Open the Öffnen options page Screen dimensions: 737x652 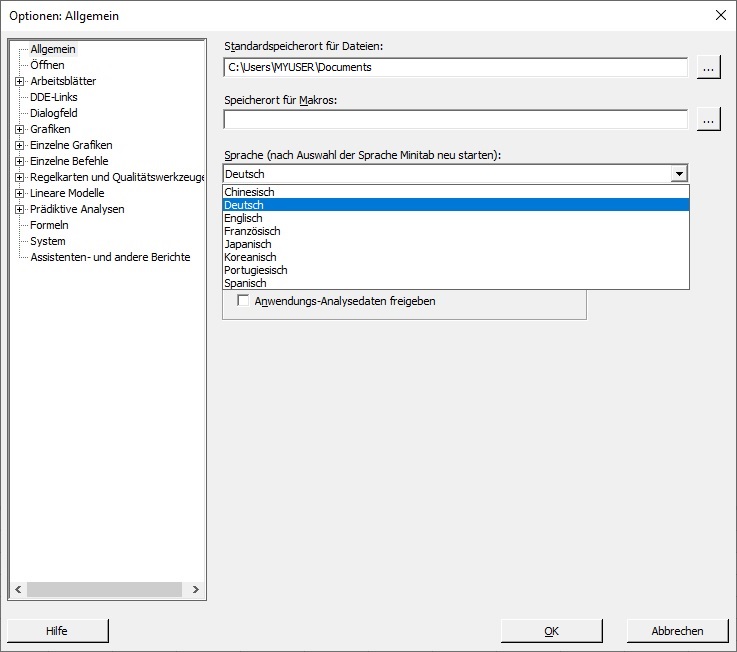(x=47, y=65)
